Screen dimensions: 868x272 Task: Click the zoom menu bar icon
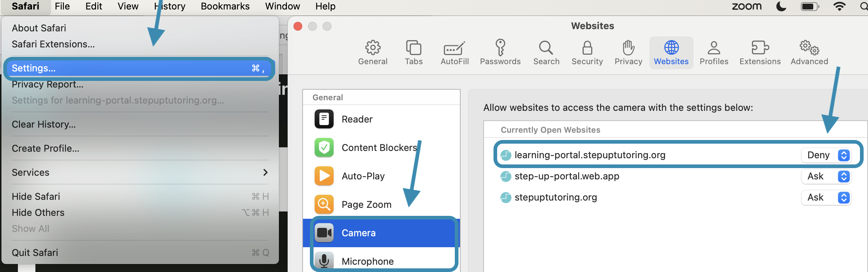coord(747,6)
